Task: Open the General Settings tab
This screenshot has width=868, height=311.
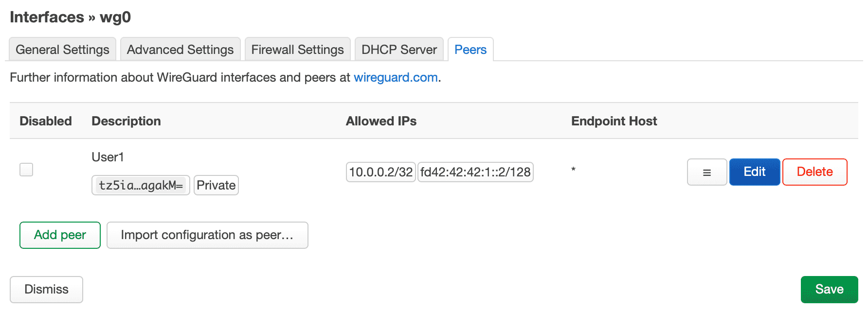Action: tap(62, 50)
